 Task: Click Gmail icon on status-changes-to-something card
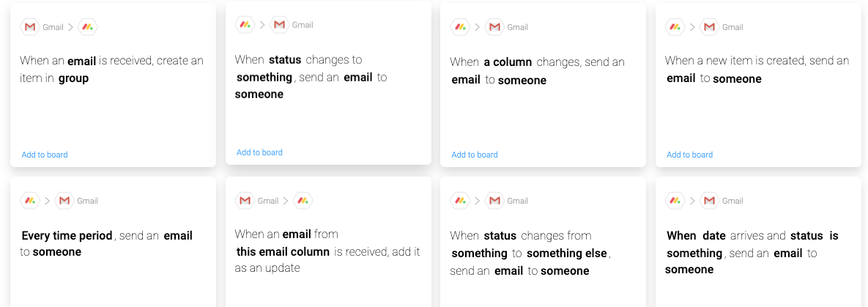(280, 24)
